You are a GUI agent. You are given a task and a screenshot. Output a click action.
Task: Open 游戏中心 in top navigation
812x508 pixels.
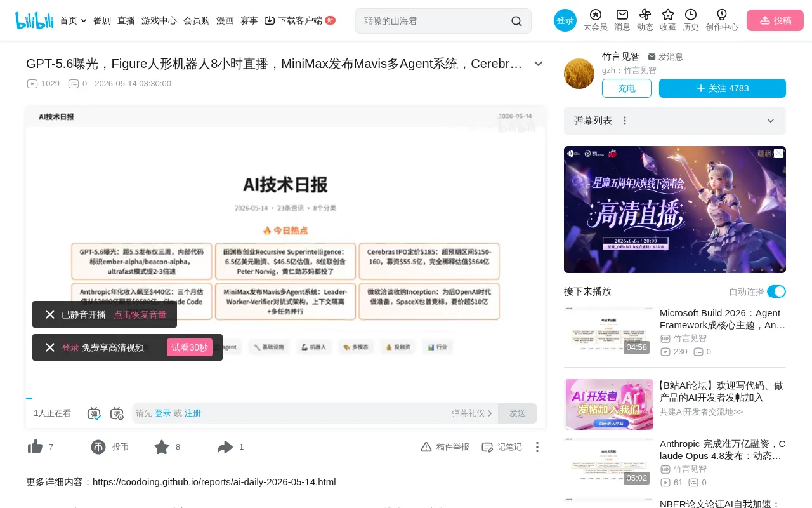(x=159, y=20)
